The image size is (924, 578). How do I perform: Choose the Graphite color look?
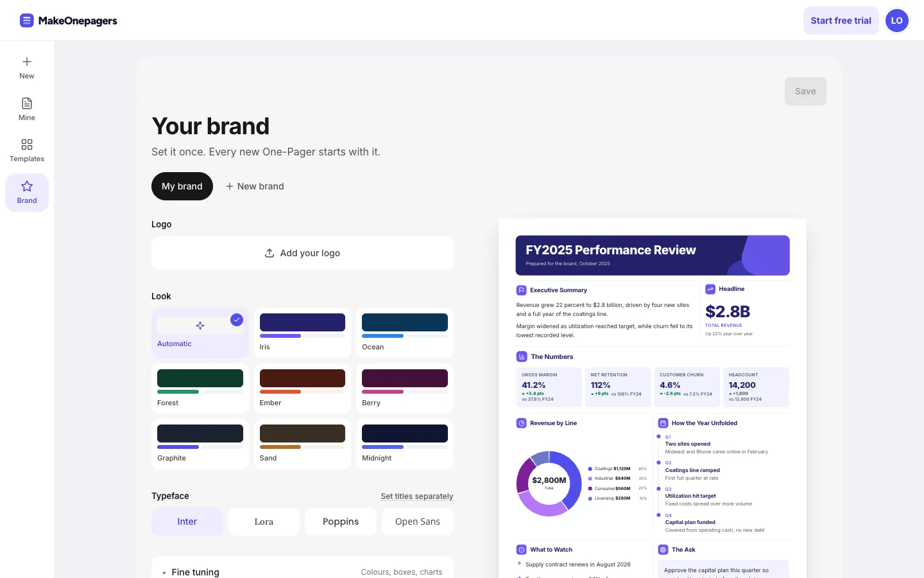(x=200, y=444)
